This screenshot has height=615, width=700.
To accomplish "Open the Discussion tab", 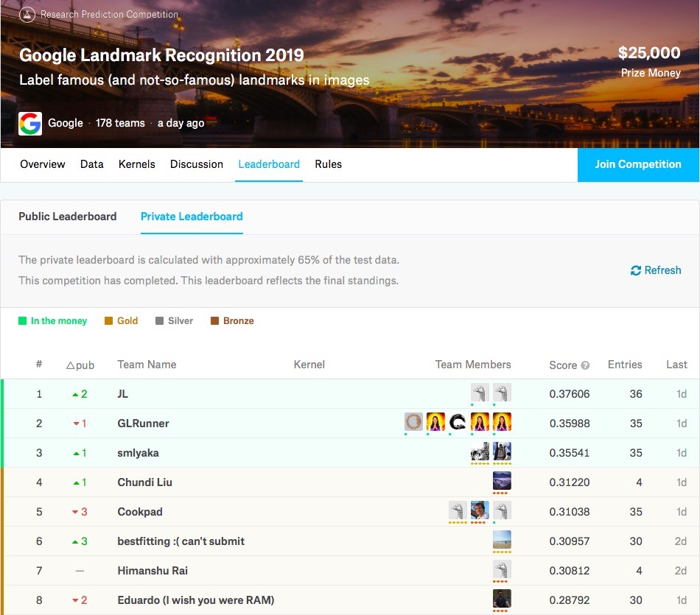I will pos(197,164).
